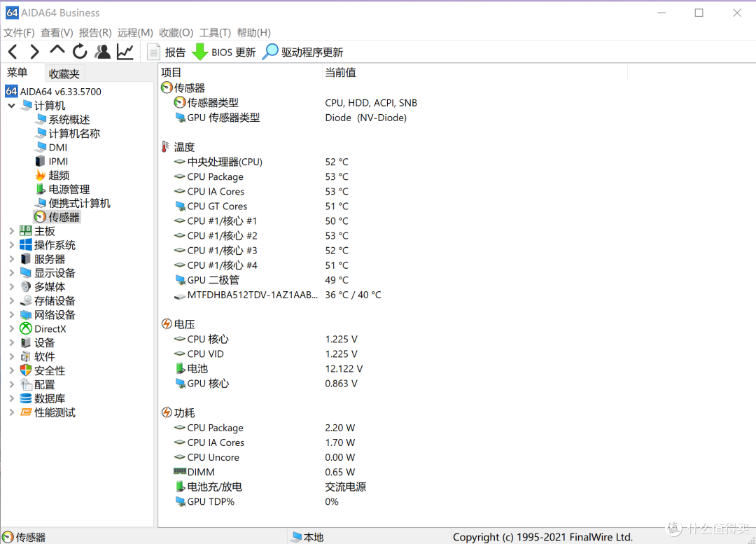Expand the 多媒体 tree node

12,287
